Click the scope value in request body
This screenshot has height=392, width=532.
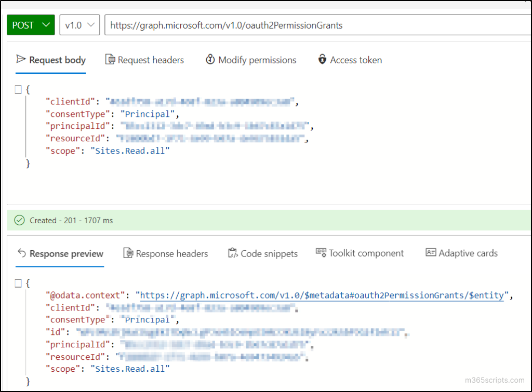click(130, 151)
